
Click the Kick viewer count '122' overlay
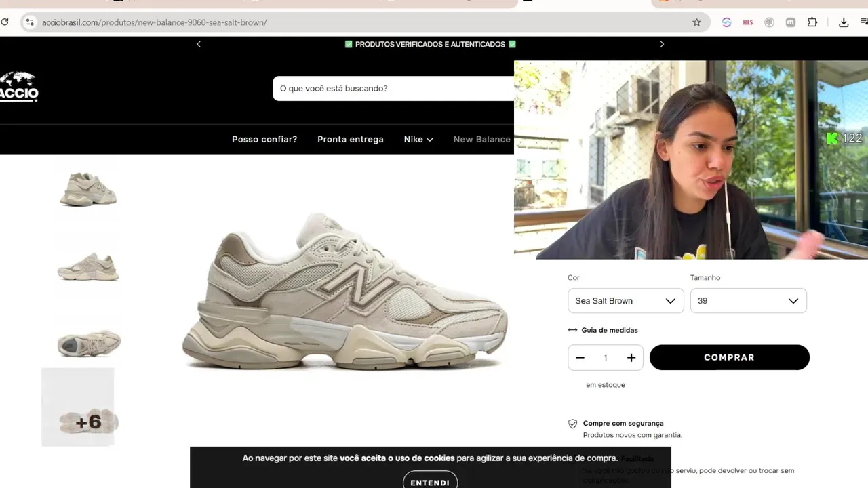pos(844,138)
